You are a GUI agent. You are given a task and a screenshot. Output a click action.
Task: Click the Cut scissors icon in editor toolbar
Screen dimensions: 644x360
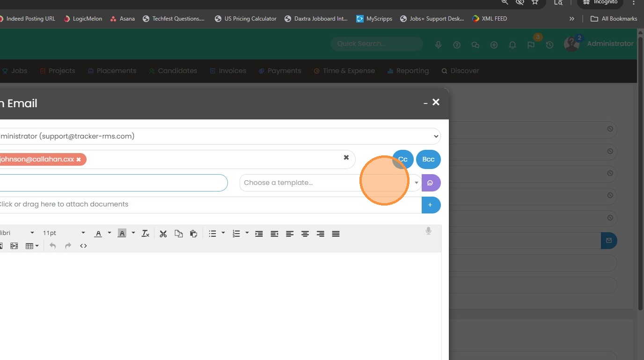[163, 234]
